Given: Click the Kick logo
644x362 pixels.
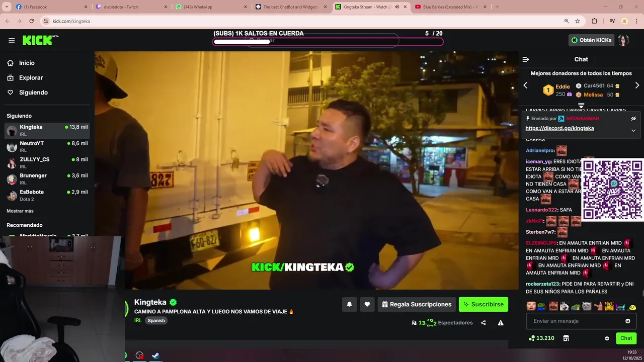Looking at the screenshot, I should 40,40.
